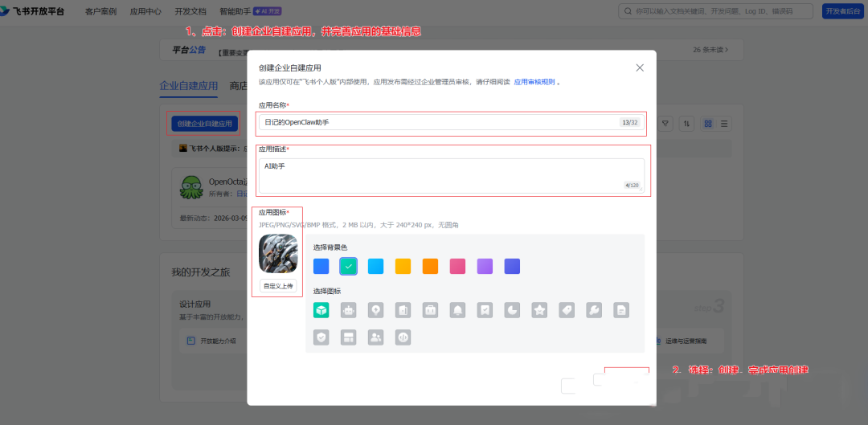
Task: Click the sort arrows icon
Action: click(x=687, y=124)
